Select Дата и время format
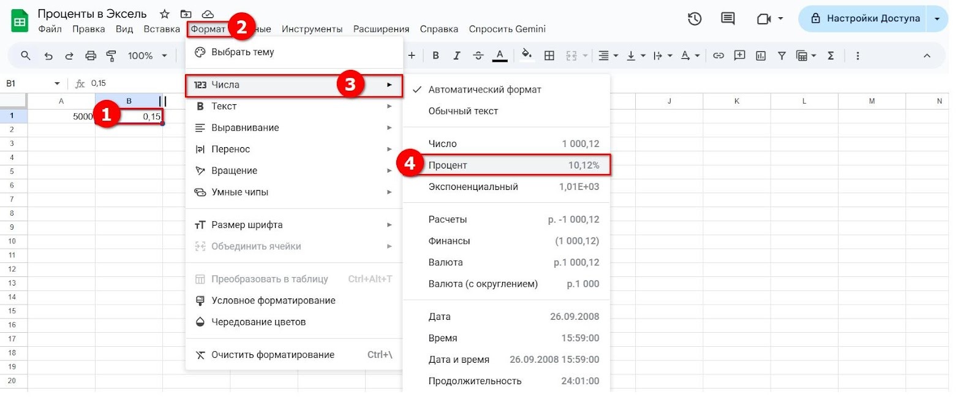 (x=507, y=359)
